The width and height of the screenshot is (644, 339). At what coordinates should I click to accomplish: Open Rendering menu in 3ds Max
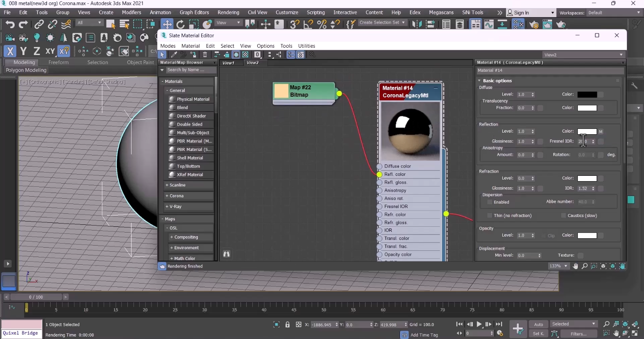click(228, 13)
